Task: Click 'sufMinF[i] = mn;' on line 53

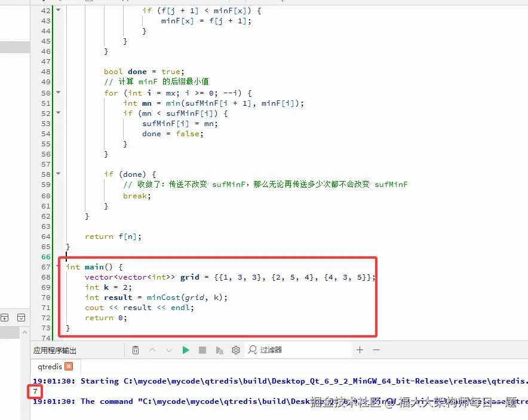Action: [x=180, y=124]
